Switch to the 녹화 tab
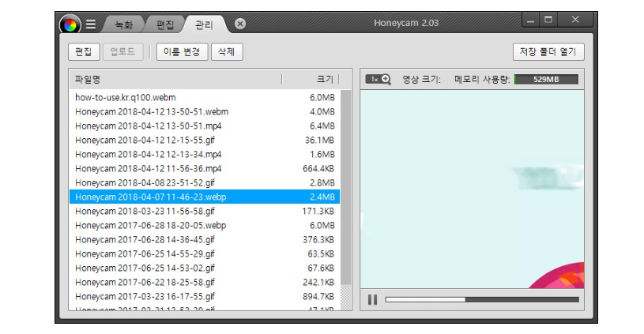The width and height of the screenshot is (644, 334). (x=124, y=24)
